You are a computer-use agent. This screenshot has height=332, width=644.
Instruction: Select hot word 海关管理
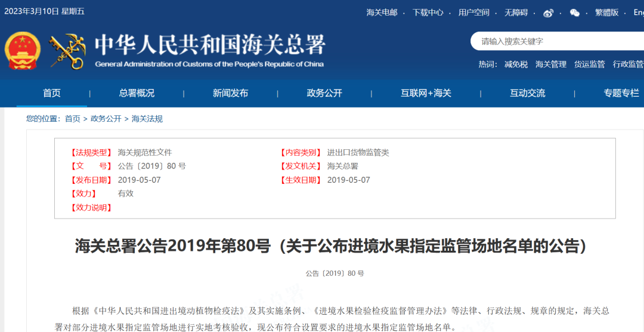(551, 64)
